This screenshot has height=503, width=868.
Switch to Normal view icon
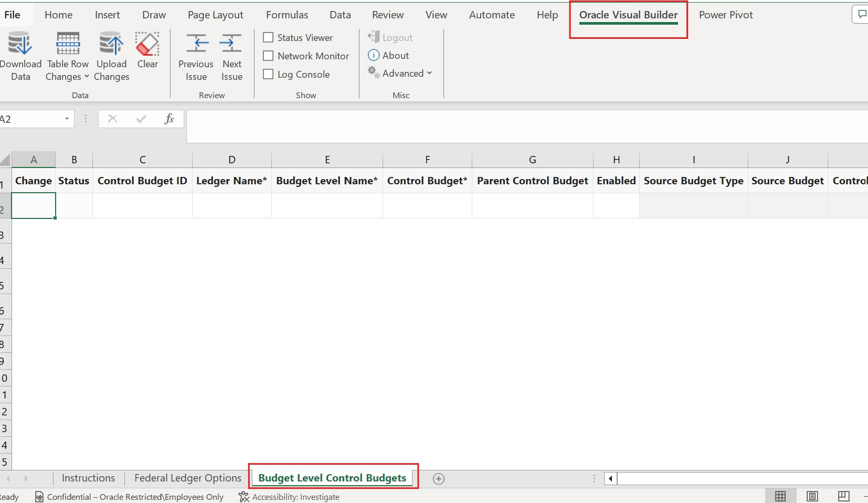click(x=780, y=496)
